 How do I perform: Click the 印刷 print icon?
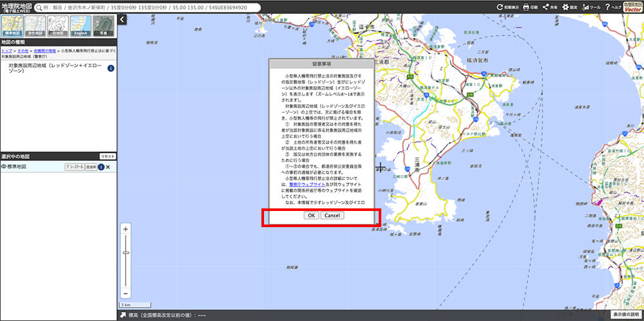529,7
